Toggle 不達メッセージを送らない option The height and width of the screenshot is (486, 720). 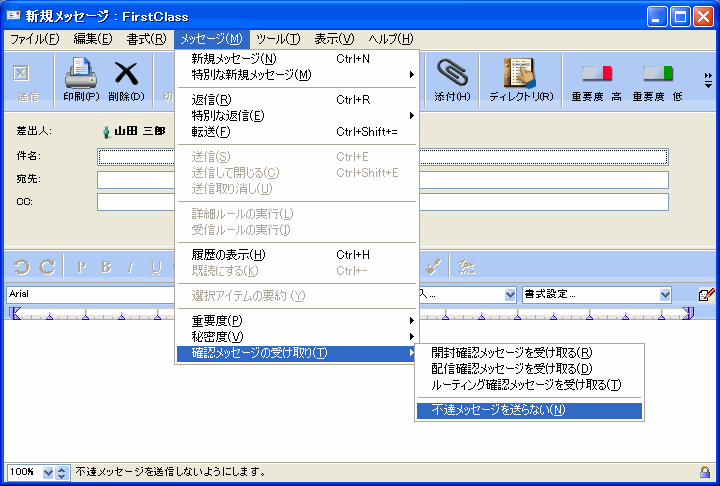498,410
